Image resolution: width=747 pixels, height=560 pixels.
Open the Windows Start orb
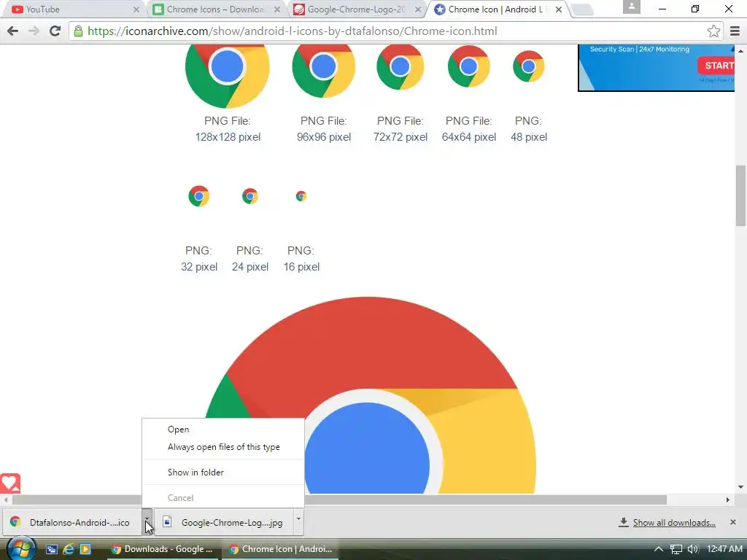(x=21, y=548)
